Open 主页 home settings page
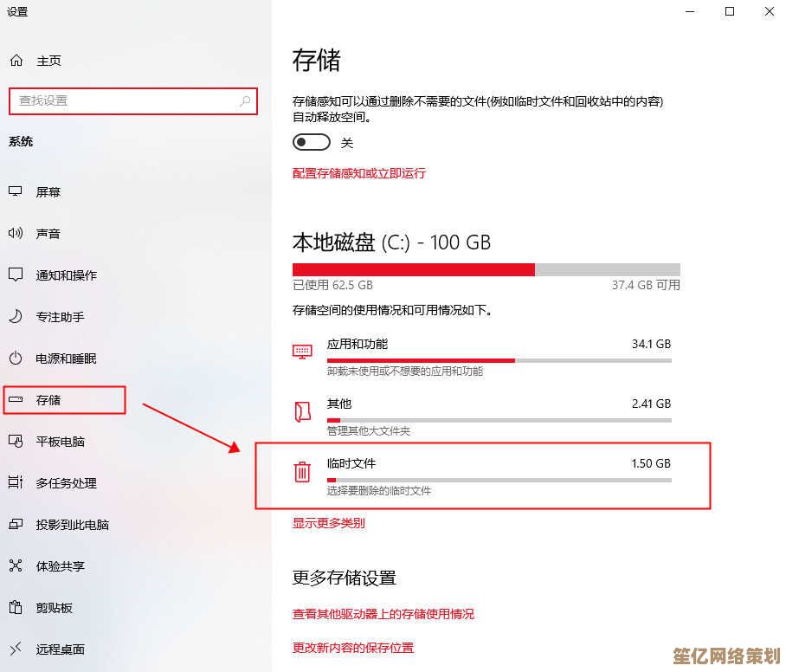The image size is (786, 672). 48,61
